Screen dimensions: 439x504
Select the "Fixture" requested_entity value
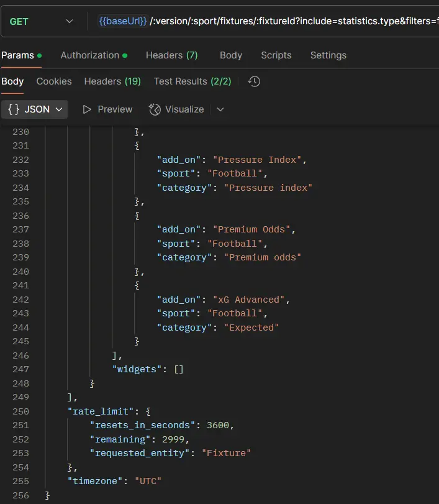point(226,453)
